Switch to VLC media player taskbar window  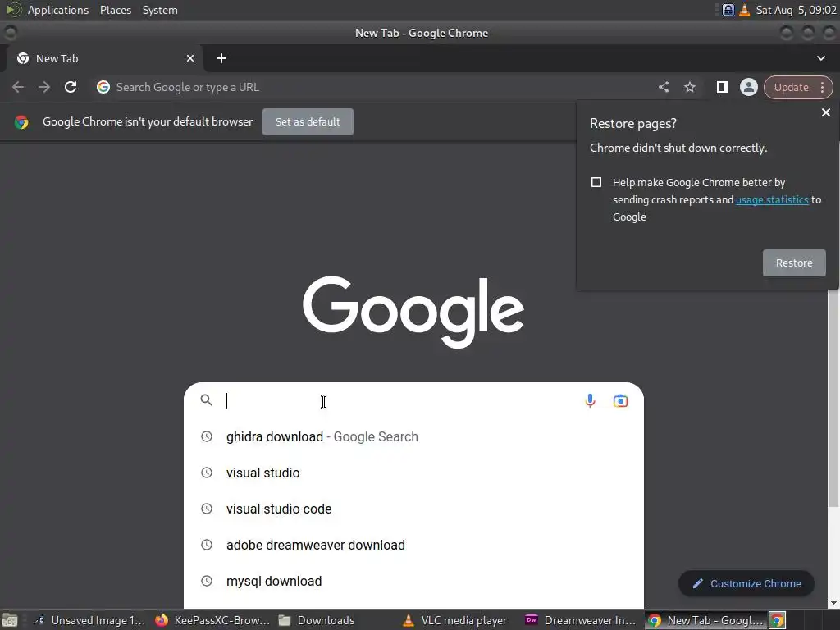455,620
